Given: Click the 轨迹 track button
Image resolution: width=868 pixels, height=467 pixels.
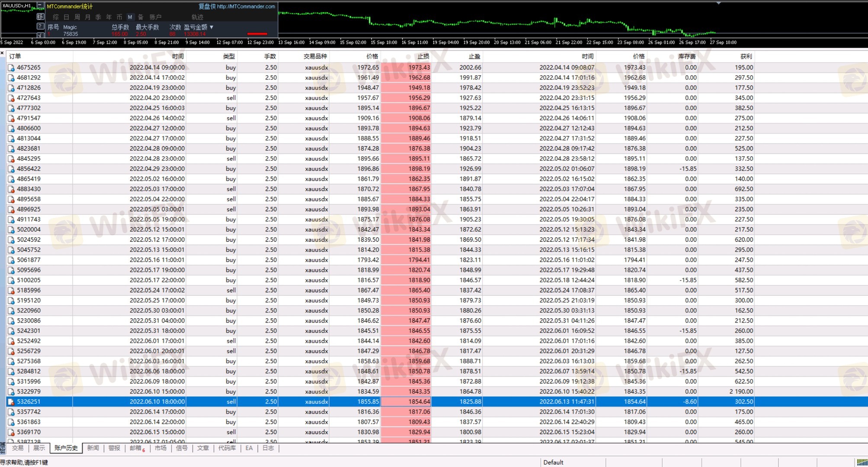Looking at the screenshot, I should click(197, 17).
